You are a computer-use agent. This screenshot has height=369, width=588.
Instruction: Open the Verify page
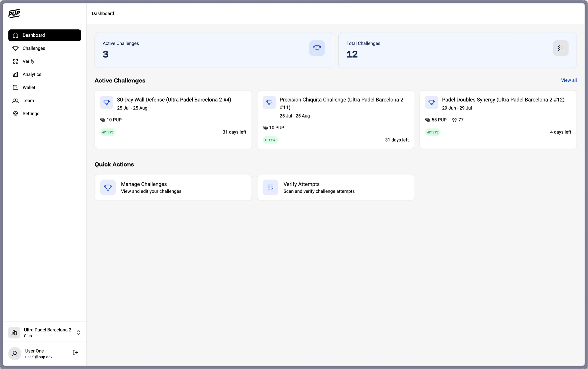click(x=45, y=61)
